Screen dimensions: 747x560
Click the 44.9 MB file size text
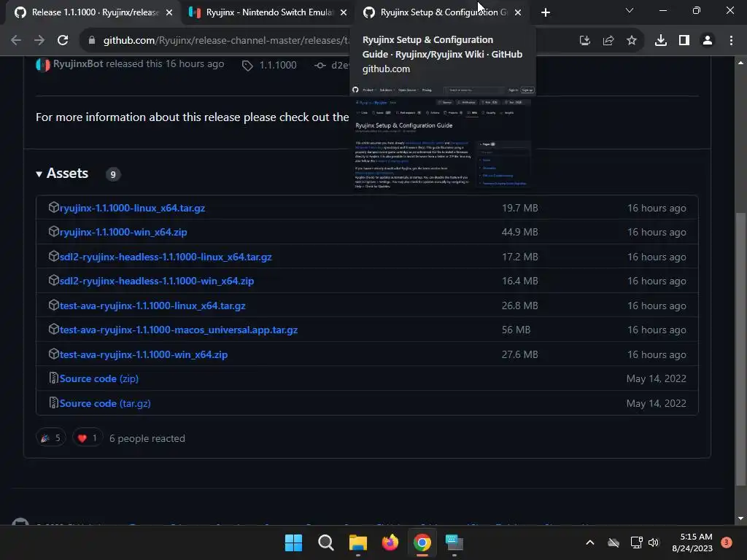519,232
